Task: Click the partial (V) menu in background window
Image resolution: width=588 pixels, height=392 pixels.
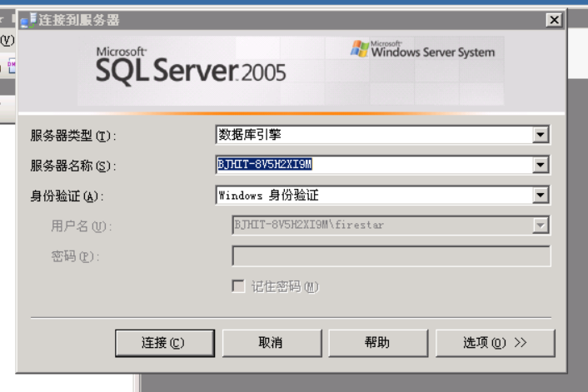Action: tap(7, 40)
